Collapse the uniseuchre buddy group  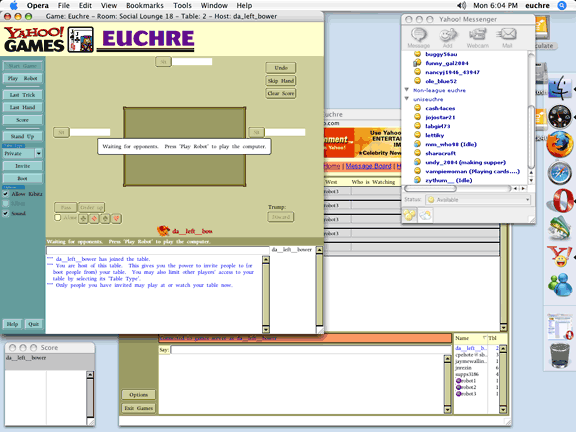(x=407, y=99)
